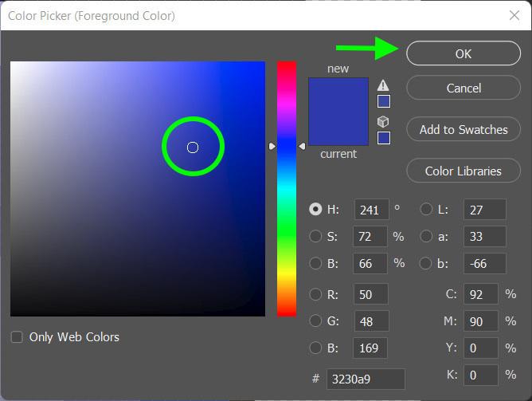Select the Lab a radio button

click(x=426, y=236)
